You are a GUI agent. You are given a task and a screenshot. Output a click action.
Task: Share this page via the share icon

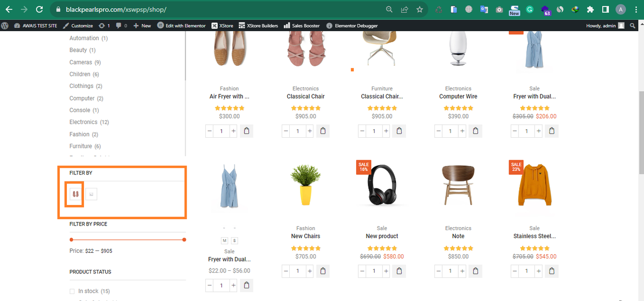404,10
